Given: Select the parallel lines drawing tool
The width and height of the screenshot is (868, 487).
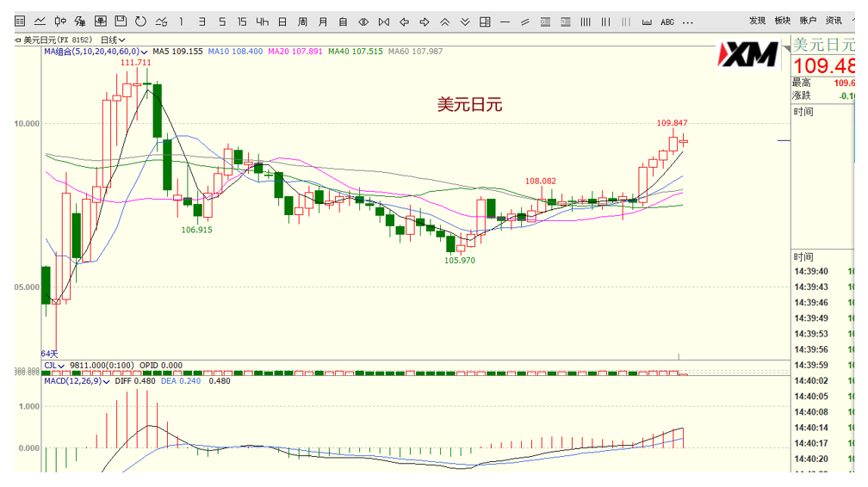Looking at the screenshot, I should pyautogui.click(x=525, y=22).
